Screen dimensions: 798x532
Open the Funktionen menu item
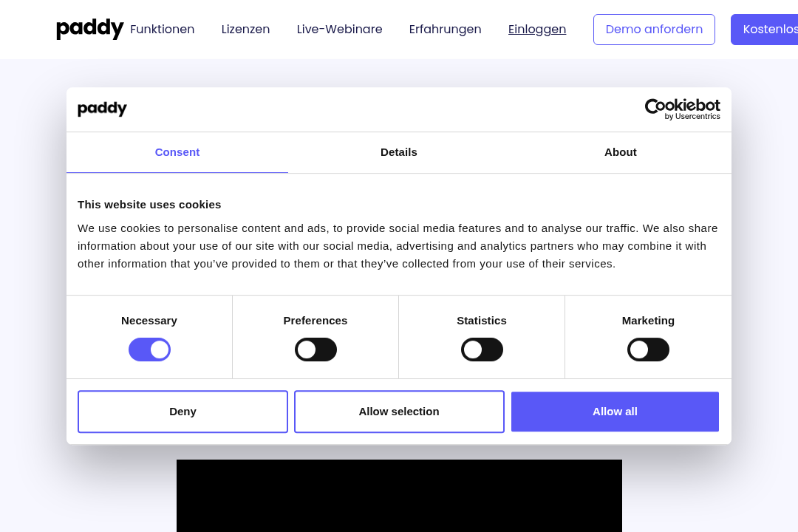(x=163, y=29)
